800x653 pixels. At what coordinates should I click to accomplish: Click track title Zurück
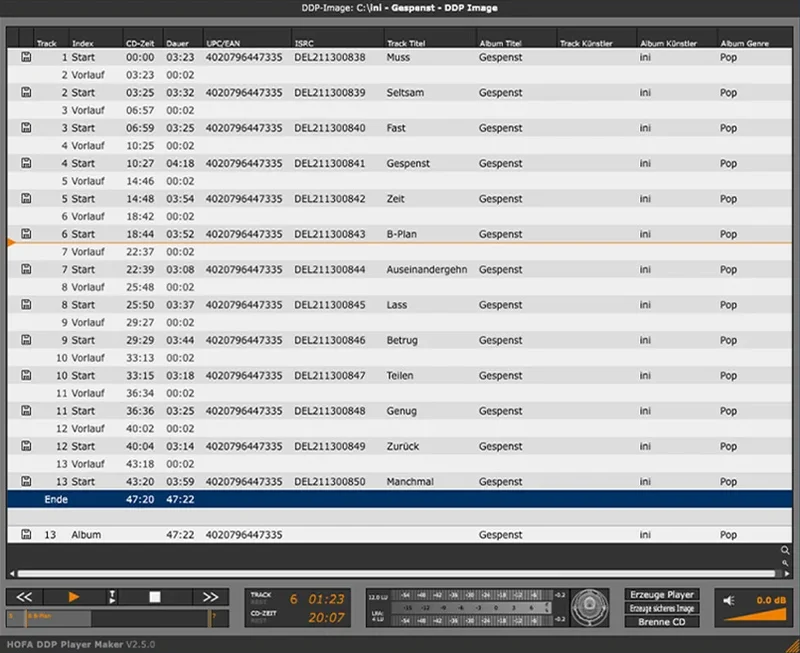point(403,446)
